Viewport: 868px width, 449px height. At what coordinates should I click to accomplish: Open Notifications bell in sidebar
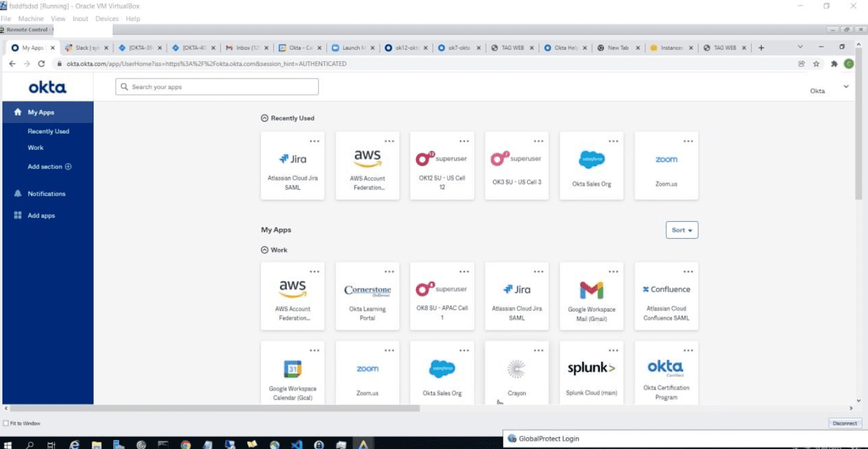click(x=18, y=194)
